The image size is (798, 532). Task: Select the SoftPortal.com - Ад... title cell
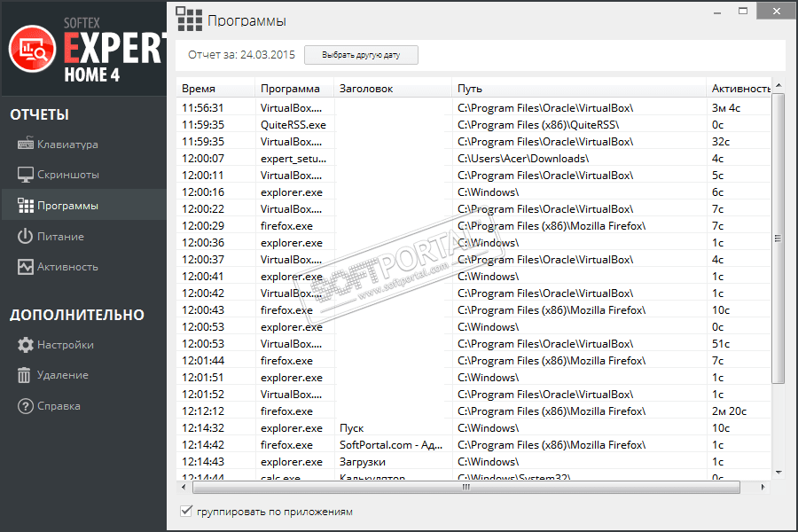tap(391, 445)
